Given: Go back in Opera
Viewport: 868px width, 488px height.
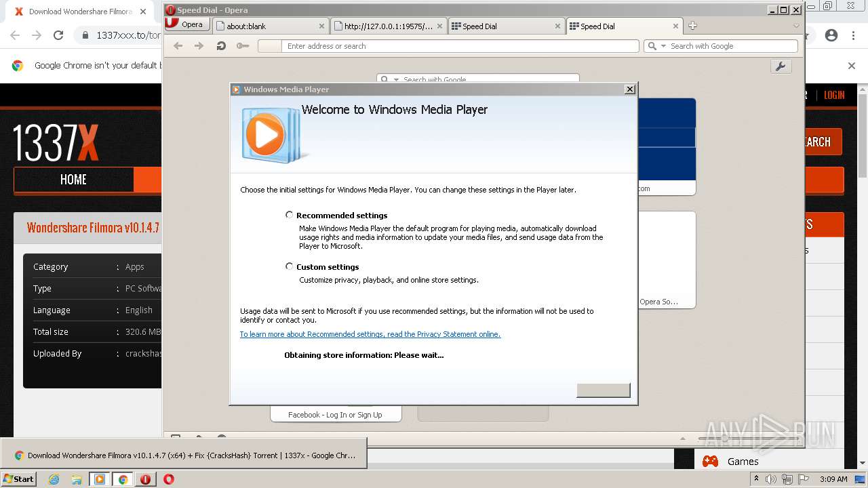Looking at the screenshot, I should pos(178,46).
